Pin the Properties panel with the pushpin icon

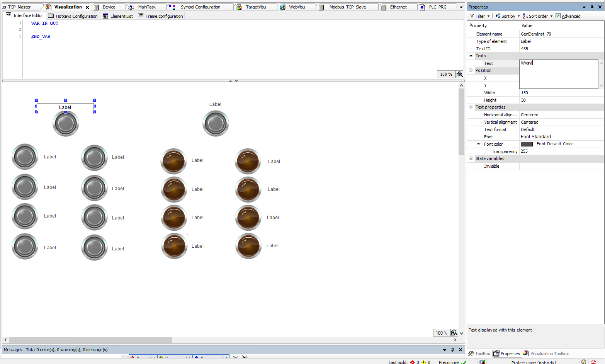(x=592, y=7)
